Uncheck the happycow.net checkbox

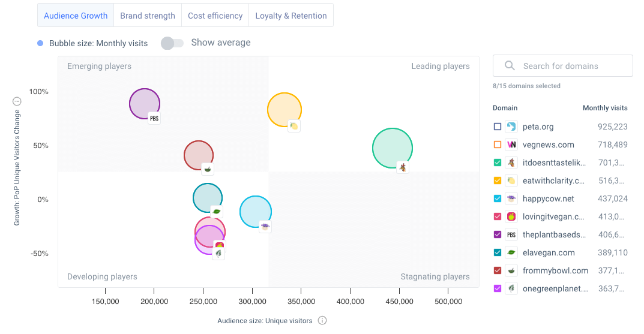click(498, 198)
